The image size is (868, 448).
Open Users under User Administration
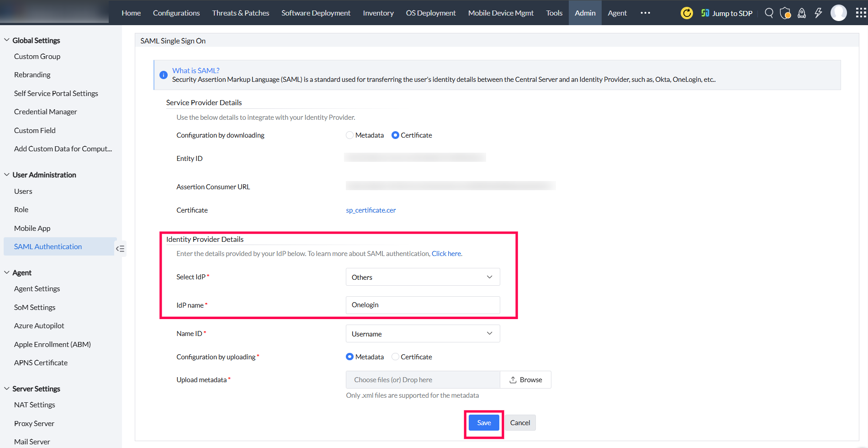pos(23,191)
